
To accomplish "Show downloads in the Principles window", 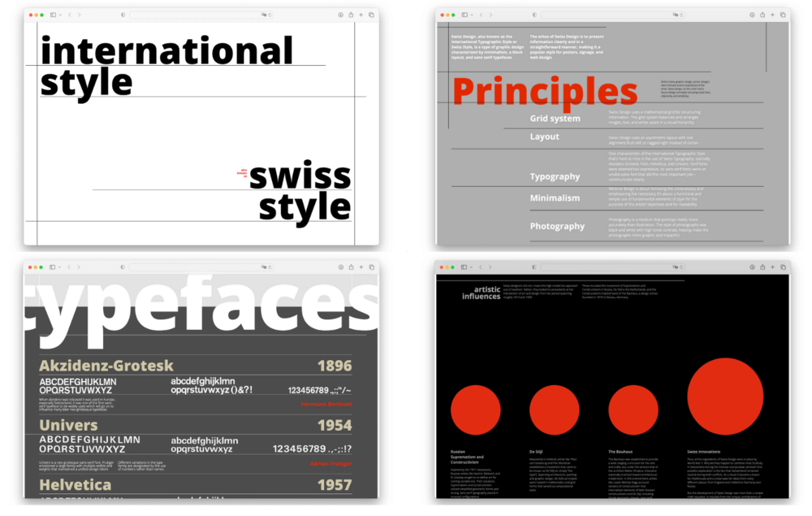I will pyautogui.click(x=752, y=15).
